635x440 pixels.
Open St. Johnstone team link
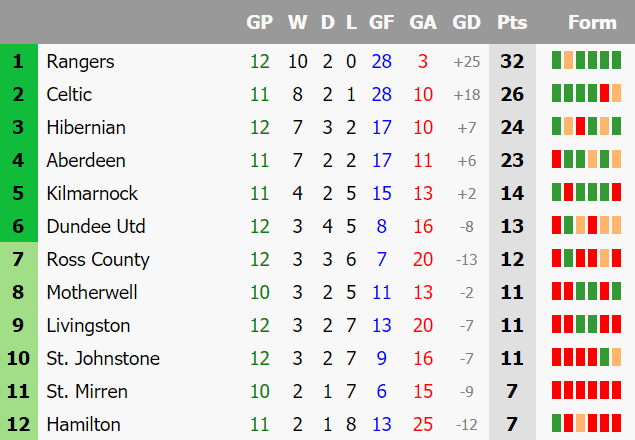click(x=103, y=359)
